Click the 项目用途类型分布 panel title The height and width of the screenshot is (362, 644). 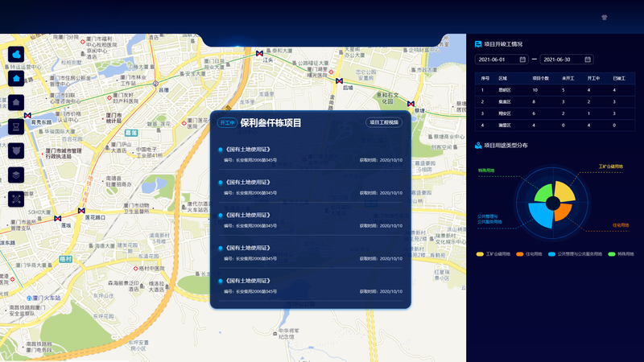(506, 146)
